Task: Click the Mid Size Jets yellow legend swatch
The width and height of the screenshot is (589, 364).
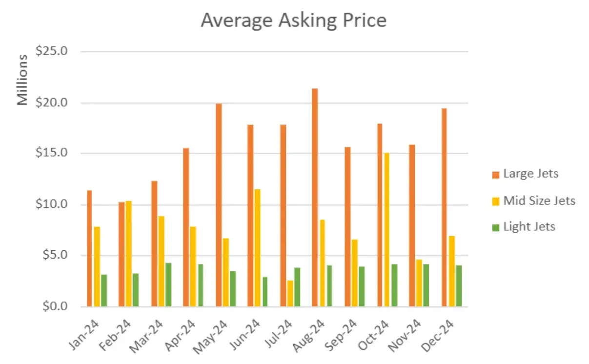Action: click(x=496, y=202)
